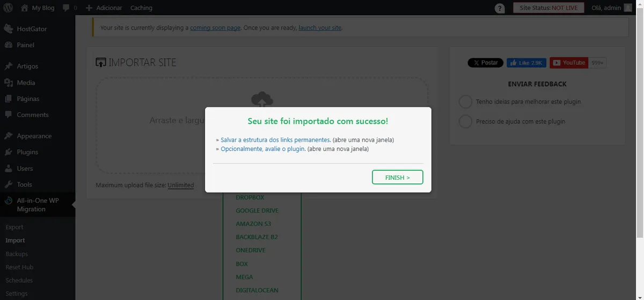Open HostGator from the sidebar
This screenshot has height=300, width=644.
32,29
